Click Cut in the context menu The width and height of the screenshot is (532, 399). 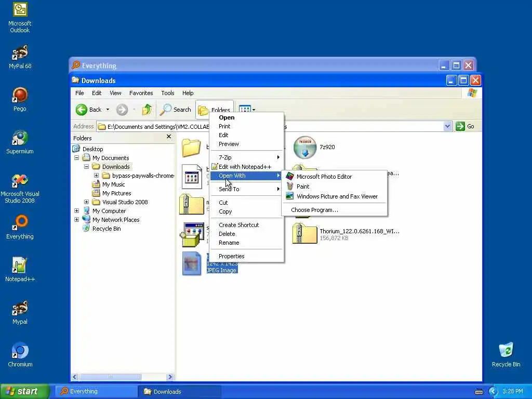pyautogui.click(x=247, y=203)
